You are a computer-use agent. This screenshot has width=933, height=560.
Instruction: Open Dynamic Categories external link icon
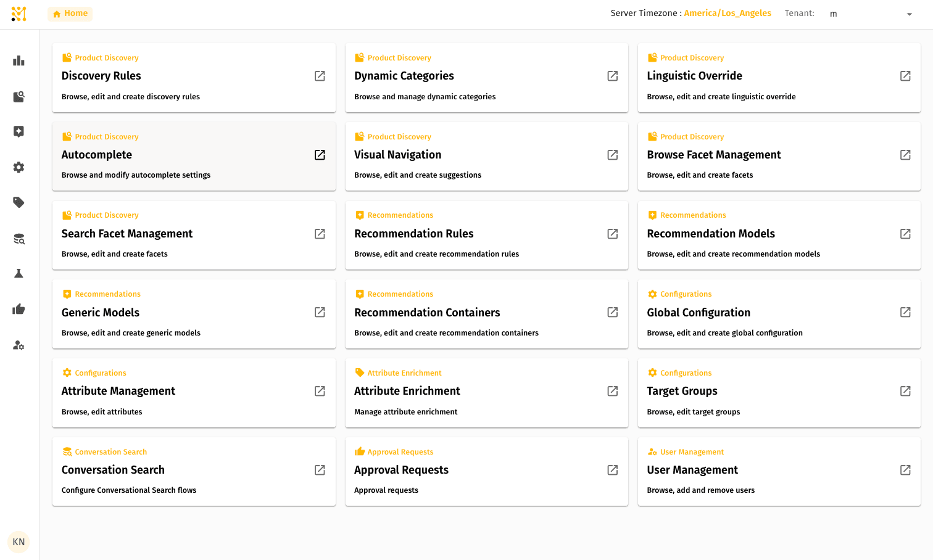tap(613, 76)
